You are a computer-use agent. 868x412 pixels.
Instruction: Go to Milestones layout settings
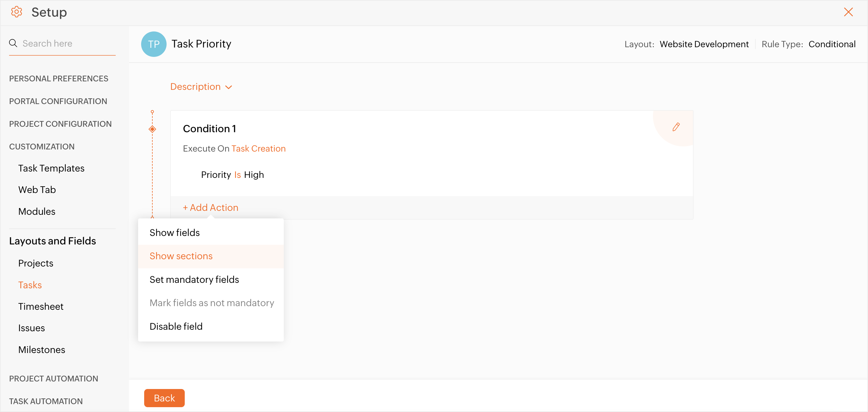tap(42, 349)
